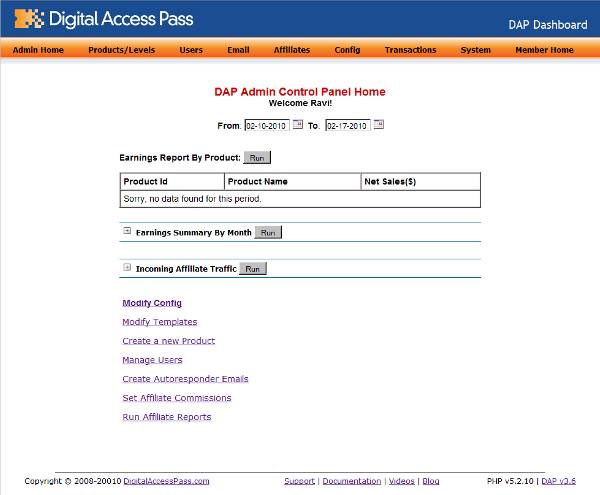Click the DAP v3.6 version link
Viewport: 600px width, 495px height.
(x=559, y=481)
